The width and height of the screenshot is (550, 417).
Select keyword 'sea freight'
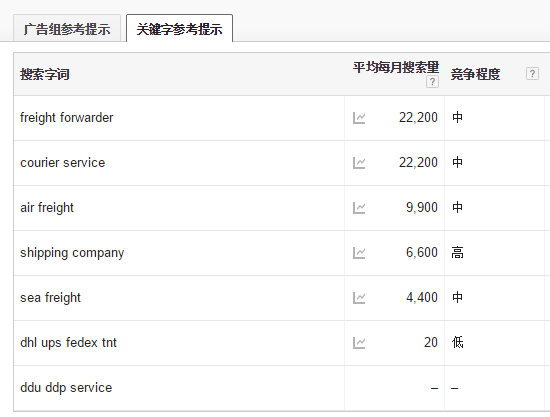click(51, 298)
